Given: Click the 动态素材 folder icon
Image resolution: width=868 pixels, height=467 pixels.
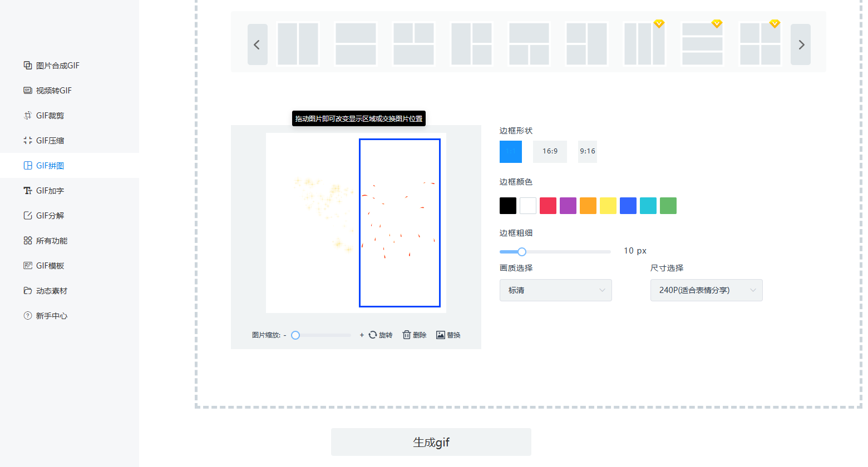Looking at the screenshot, I should coord(28,291).
